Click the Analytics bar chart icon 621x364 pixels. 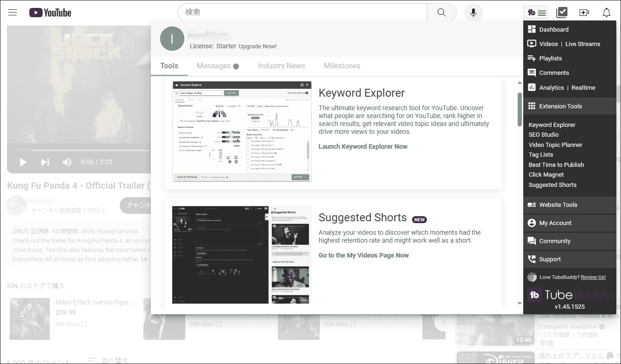coord(532,87)
